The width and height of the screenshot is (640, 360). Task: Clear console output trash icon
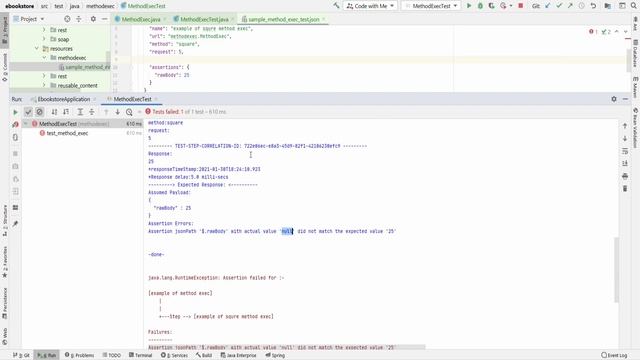click(x=625, y=189)
